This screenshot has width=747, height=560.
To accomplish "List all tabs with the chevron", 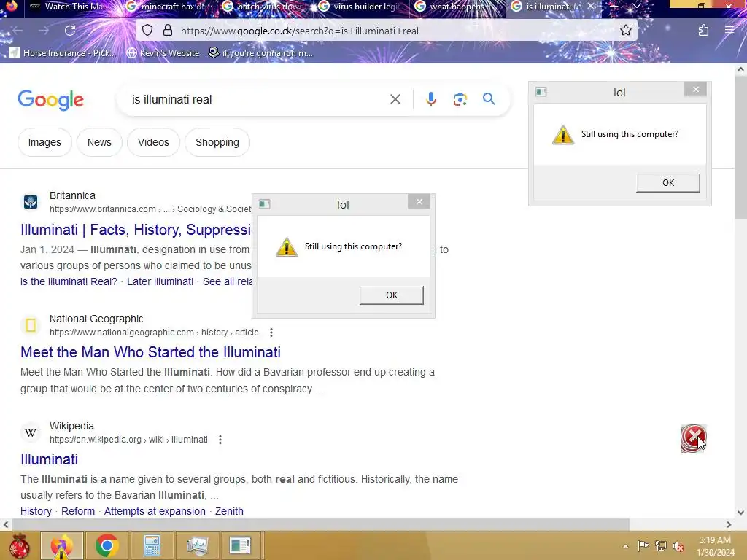I will click(x=636, y=7).
